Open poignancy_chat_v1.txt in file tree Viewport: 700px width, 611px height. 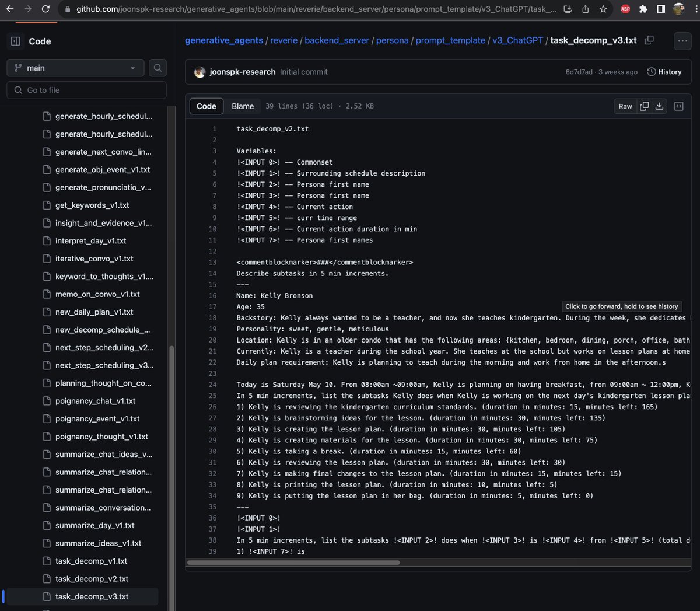click(95, 401)
